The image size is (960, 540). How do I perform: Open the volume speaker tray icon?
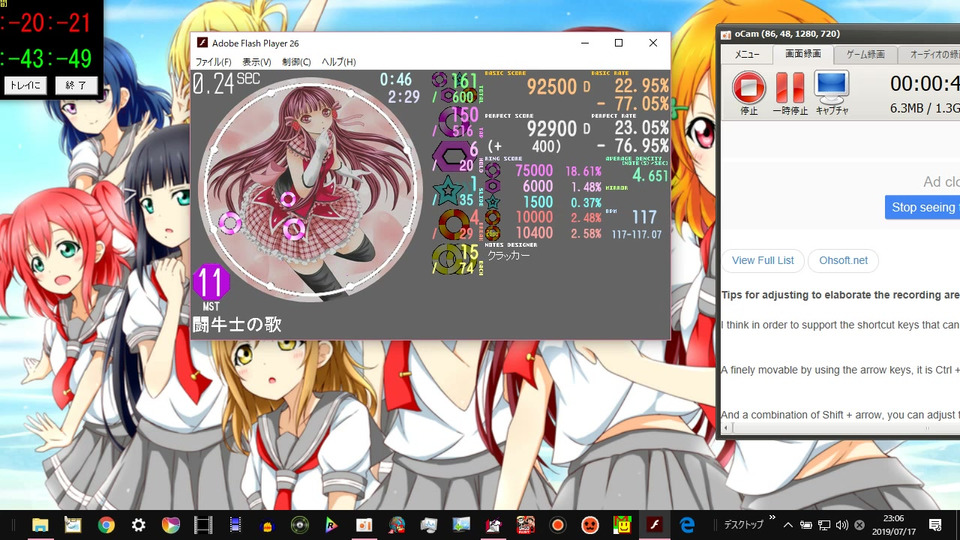click(842, 525)
